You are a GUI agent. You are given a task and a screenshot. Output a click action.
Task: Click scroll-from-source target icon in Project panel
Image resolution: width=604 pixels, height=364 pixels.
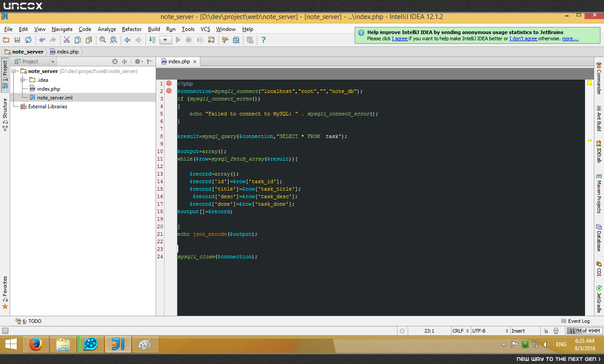[x=115, y=61]
